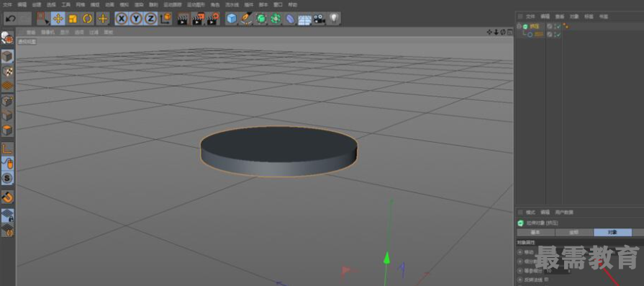644x286 pixels.
Task: Select the Scale tool icon
Action: (73, 19)
